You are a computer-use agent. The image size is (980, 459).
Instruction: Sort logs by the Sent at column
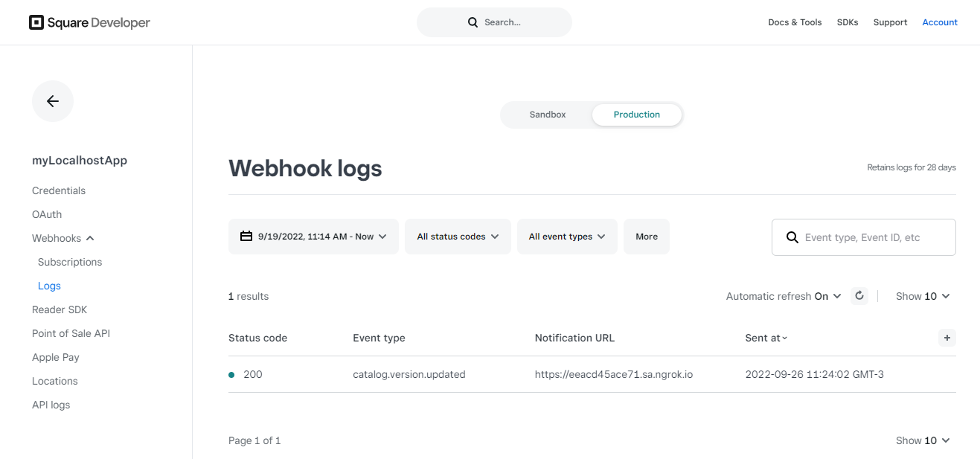click(x=766, y=338)
